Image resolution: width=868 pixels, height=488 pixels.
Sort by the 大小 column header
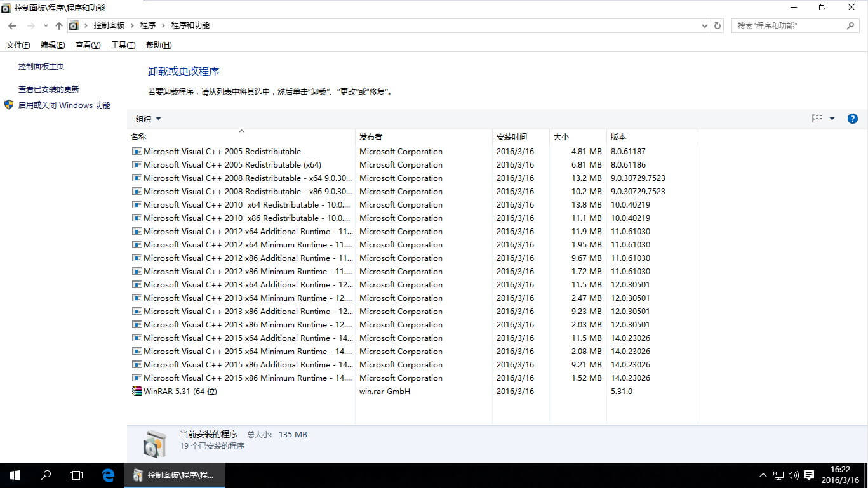pyautogui.click(x=578, y=137)
